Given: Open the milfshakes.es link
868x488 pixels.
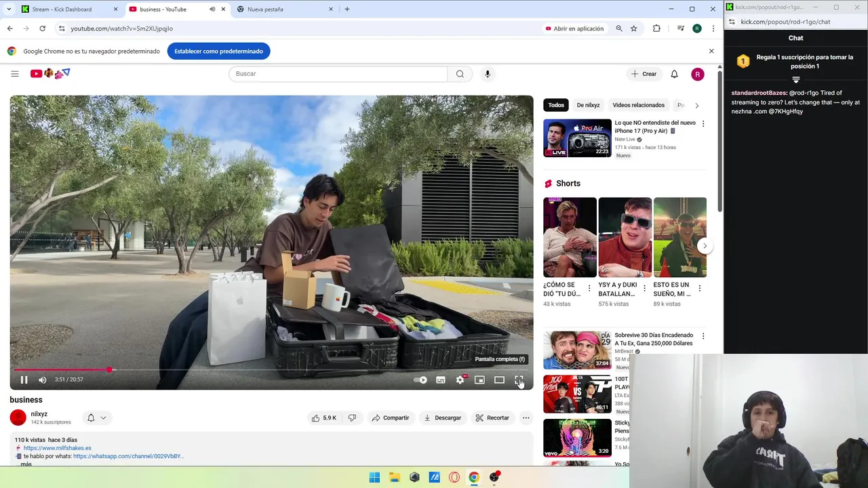Looking at the screenshot, I should (x=57, y=448).
